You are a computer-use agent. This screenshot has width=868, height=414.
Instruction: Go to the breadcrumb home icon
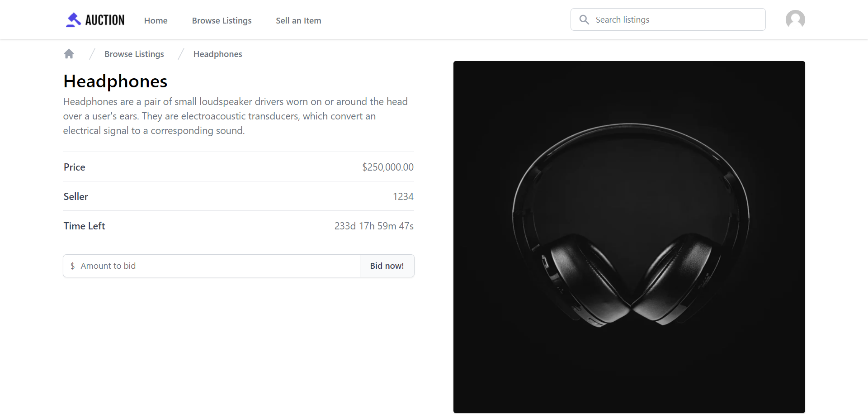tap(69, 54)
